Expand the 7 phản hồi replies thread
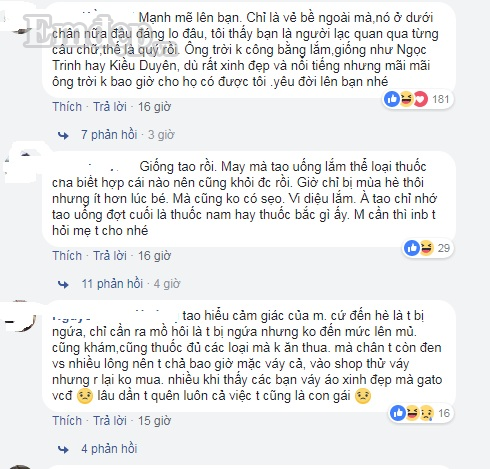This screenshot has width=490, height=469. (x=109, y=135)
